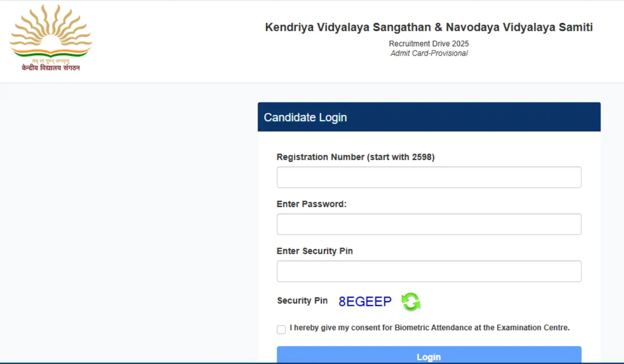Image resolution: width=624 pixels, height=364 pixels.
Task: Click the Security Pin caption text
Action: pyautogui.click(x=302, y=301)
